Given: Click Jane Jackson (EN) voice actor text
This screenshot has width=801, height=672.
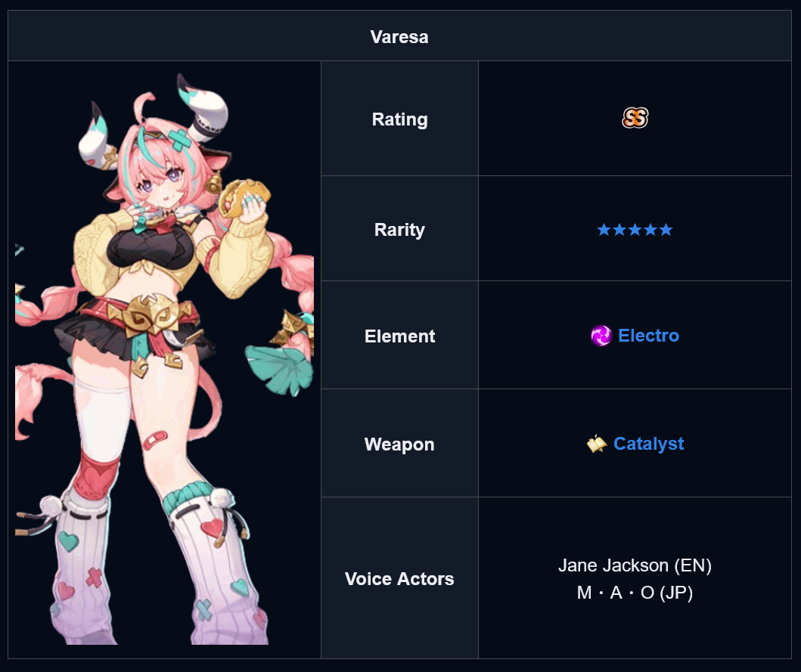Looking at the screenshot, I should pos(635,565).
